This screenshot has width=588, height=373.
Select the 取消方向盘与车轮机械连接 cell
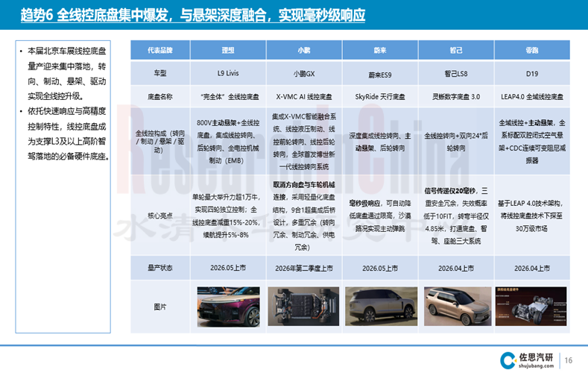[x=304, y=216]
